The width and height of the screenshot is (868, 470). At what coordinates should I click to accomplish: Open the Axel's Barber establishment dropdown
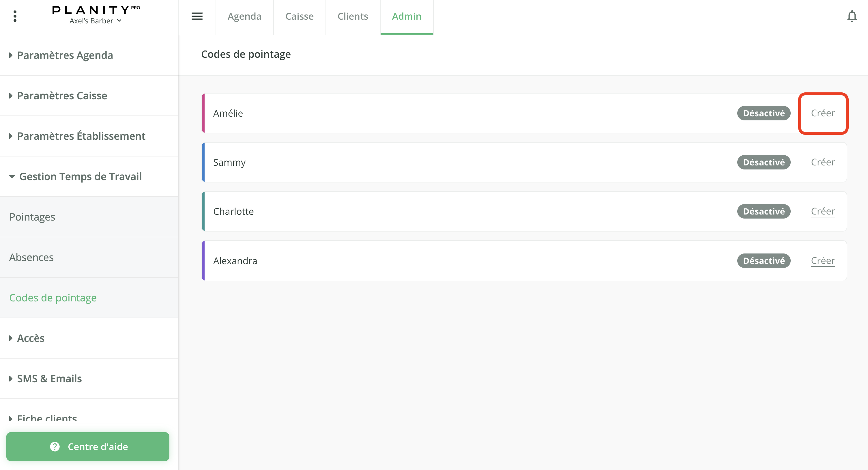click(95, 21)
